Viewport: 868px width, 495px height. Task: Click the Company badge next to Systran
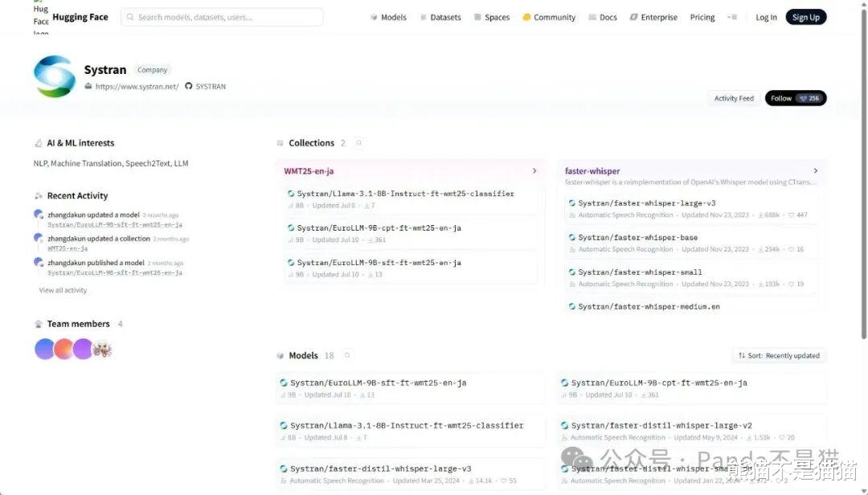[152, 70]
